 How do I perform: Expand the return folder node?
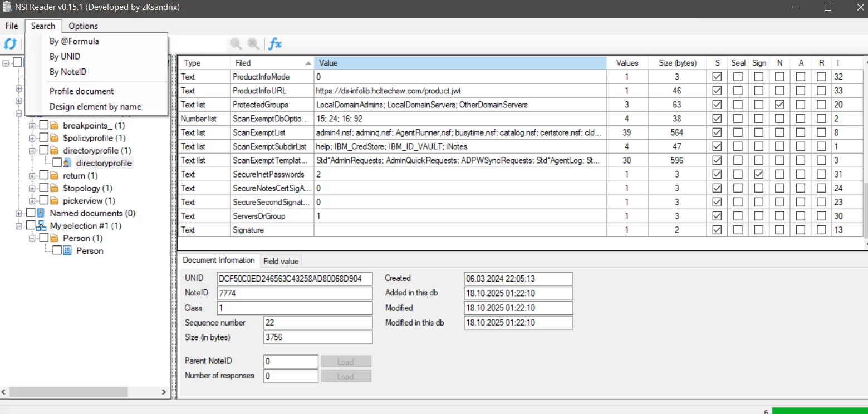[32, 176]
